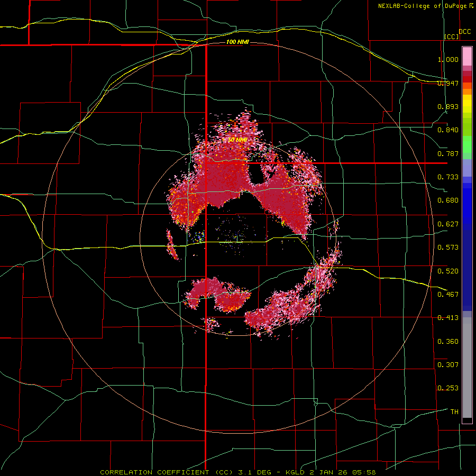Select the 0.840 color scale value
Screen dimensions: 476x476
pyautogui.click(x=448, y=130)
